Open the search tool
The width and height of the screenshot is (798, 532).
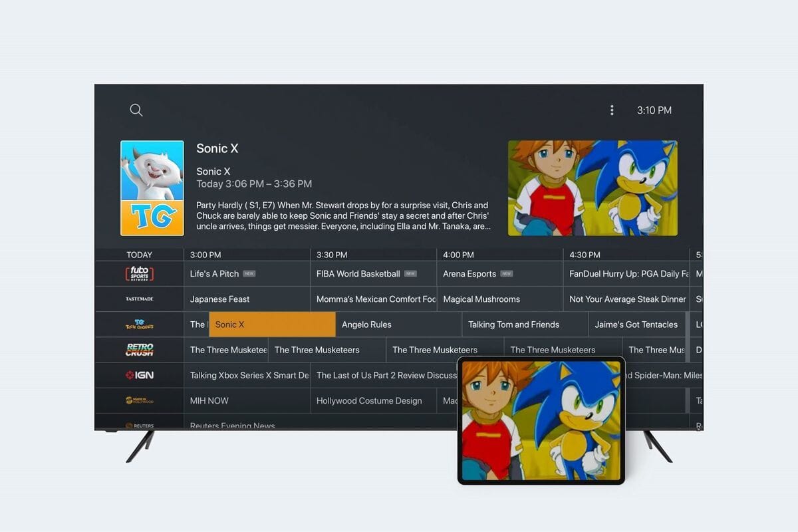coord(136,110)
